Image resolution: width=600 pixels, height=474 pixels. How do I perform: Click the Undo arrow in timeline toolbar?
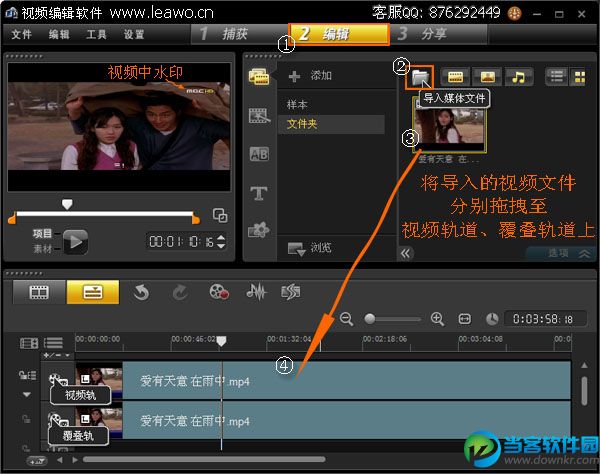click(141, 292)
